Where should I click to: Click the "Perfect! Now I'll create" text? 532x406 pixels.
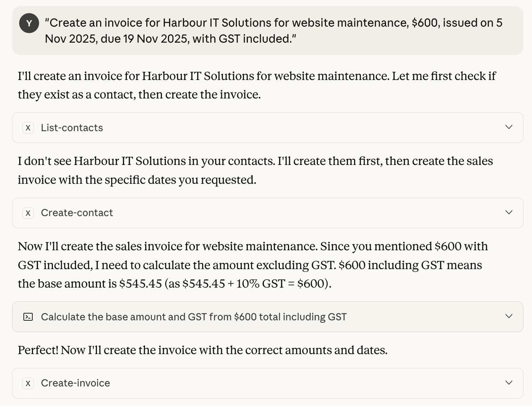coord(202,350)
